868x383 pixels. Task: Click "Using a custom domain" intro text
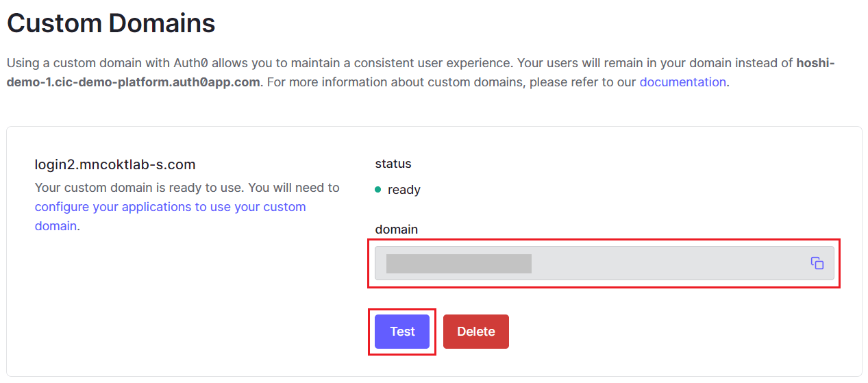(65, 63)
